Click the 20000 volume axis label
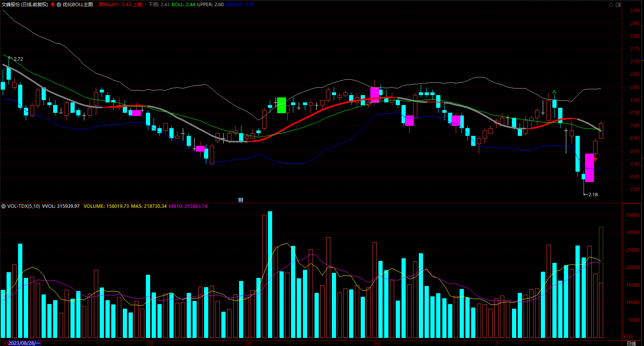The height and width of the screenshot is (346, 644). coord(633,267)
